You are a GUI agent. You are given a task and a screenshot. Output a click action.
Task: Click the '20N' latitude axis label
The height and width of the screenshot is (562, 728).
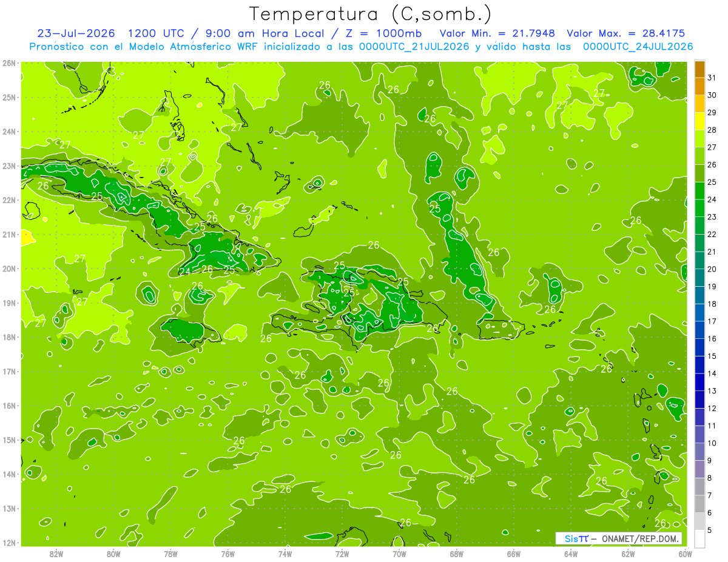(8, 269)
